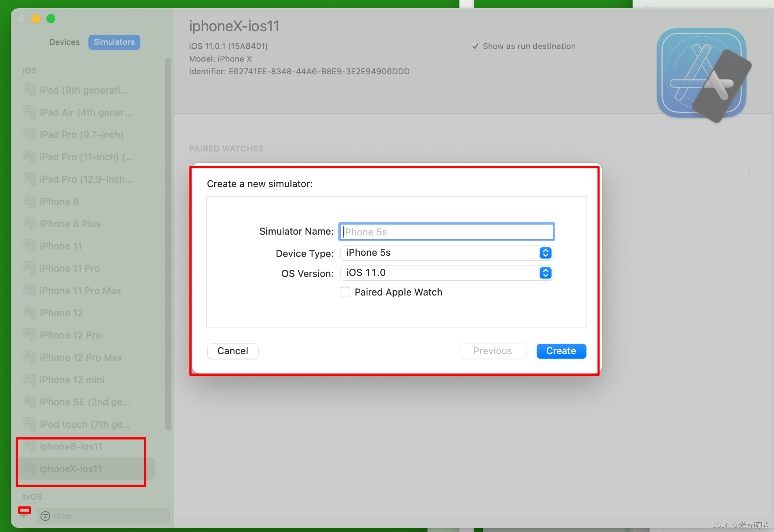774x532 pixels.
Task: Click the Xcode Simulator app icon
Action: 704,75
